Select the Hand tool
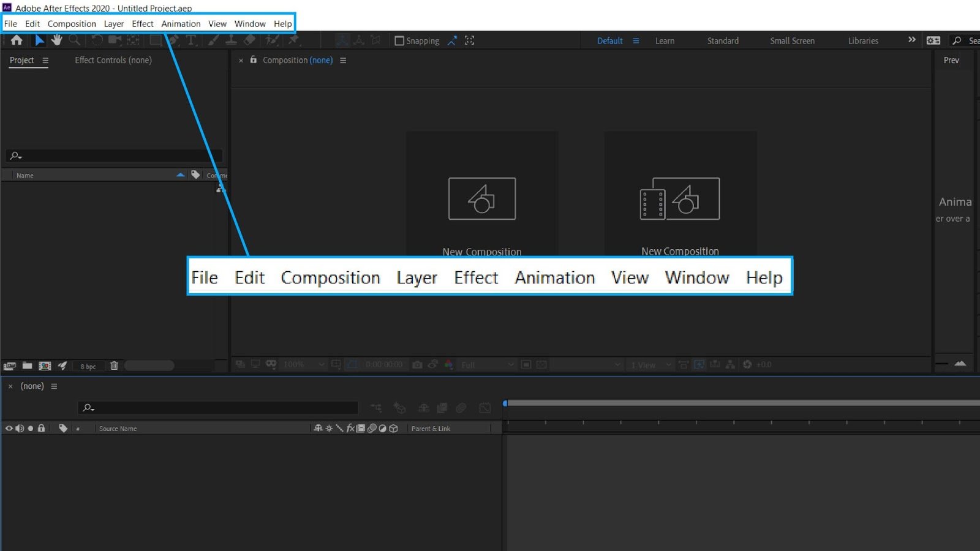Screen dimensions: 980x551 tap(57, 40)
